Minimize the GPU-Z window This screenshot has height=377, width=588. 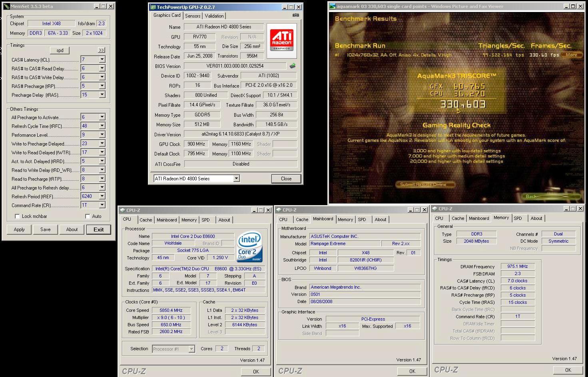(x=285, y=7)
